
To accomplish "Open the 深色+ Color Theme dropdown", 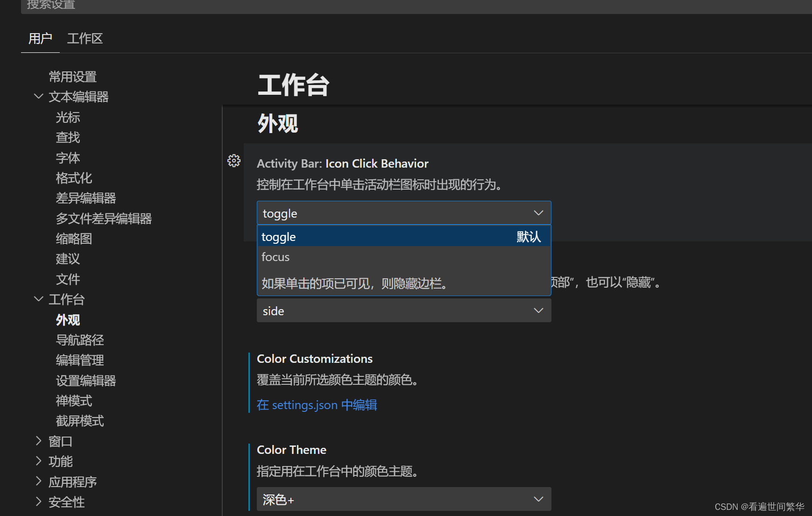I will point(404,499).
